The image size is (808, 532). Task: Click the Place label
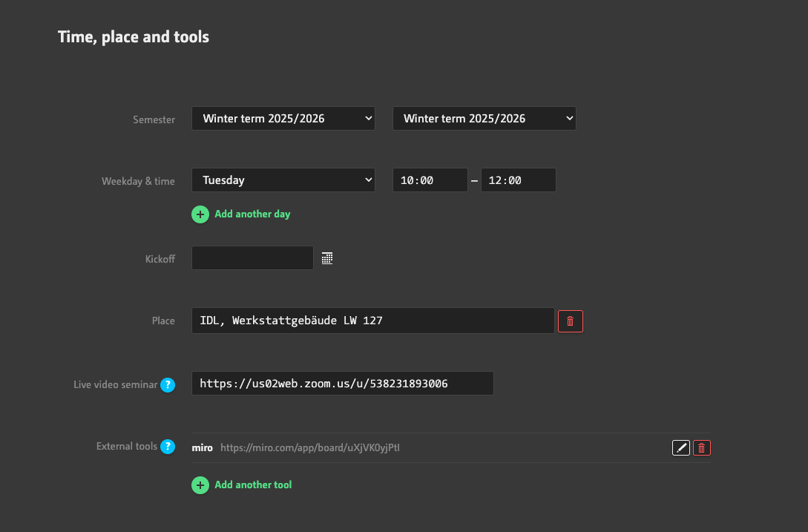coord(163,321)
